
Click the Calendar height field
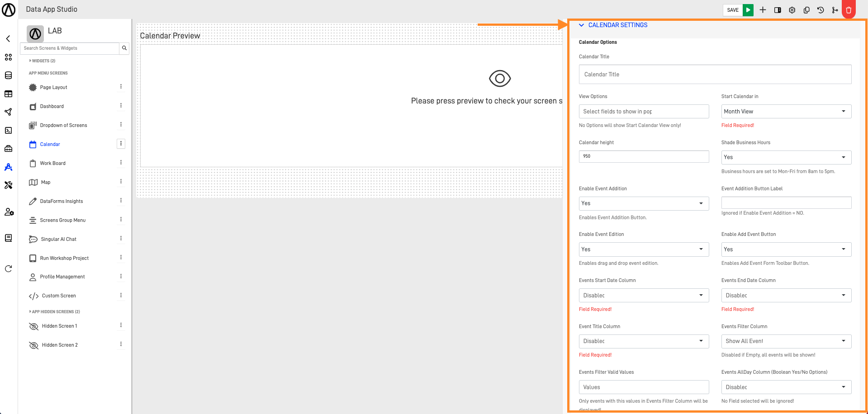(644, 156)
